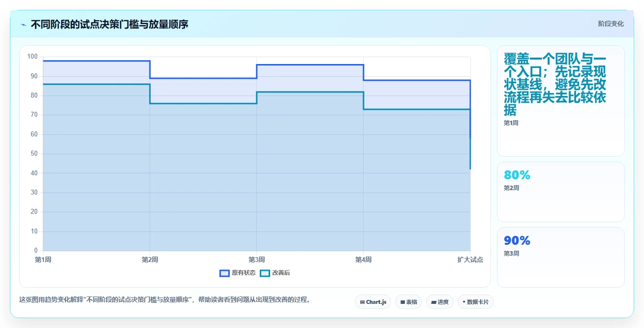Viewport: 644px width, 328px height.
Task: Toggle the 原有状态 legend series
Action: pyautogui.click(x=238, y=273)
